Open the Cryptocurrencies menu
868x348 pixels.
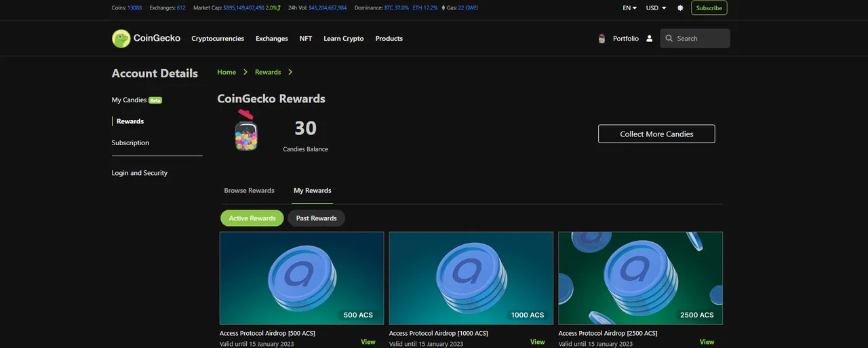pyautogui.click(x=218, y=39)
